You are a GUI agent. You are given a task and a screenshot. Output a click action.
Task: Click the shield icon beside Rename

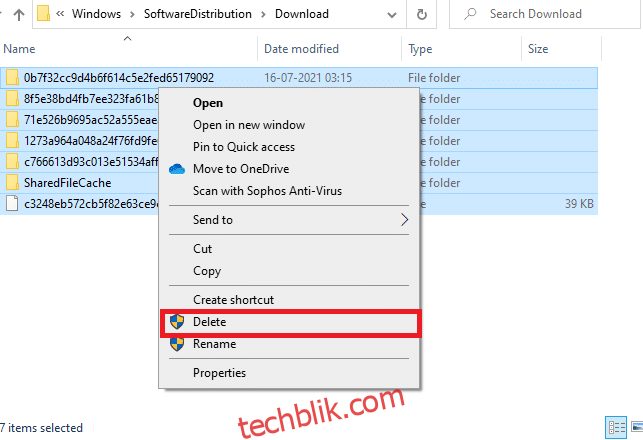coord(177,344)
